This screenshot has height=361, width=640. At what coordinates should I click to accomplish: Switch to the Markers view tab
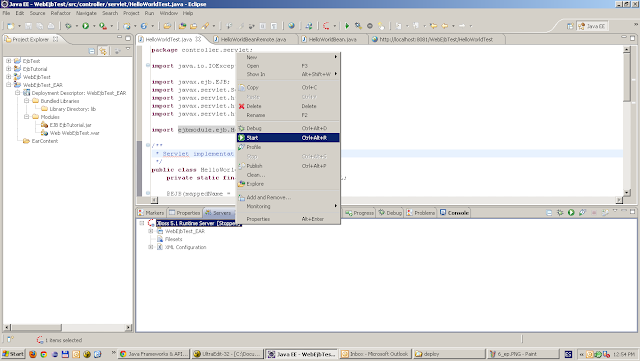click(x=151, y=213)
